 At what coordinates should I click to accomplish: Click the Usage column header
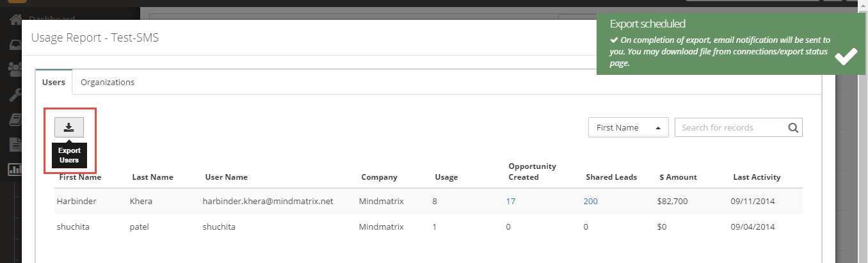(446, 177)
